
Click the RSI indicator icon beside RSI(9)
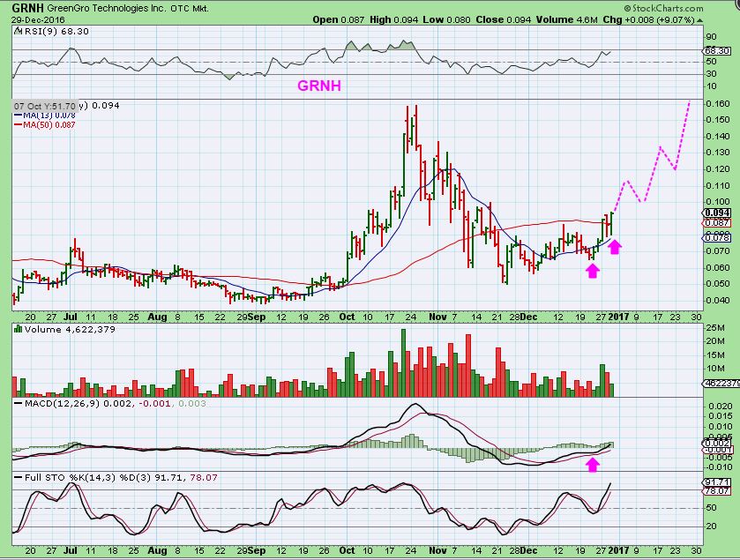coord(18,31)
